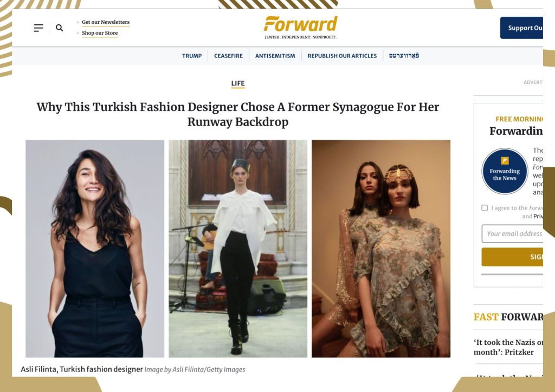Image resolution: width=555 pixels, height=392 pixels.
Task: Select the CEASEFIRE nav item
Action: (228, 56)
